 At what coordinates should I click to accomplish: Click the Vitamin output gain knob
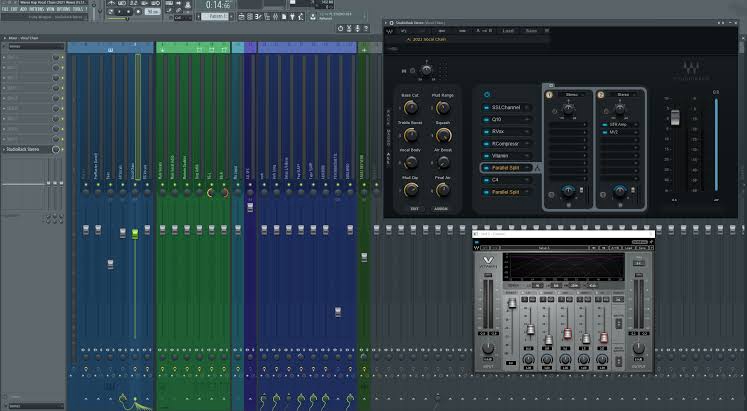[x=638, y=349]
